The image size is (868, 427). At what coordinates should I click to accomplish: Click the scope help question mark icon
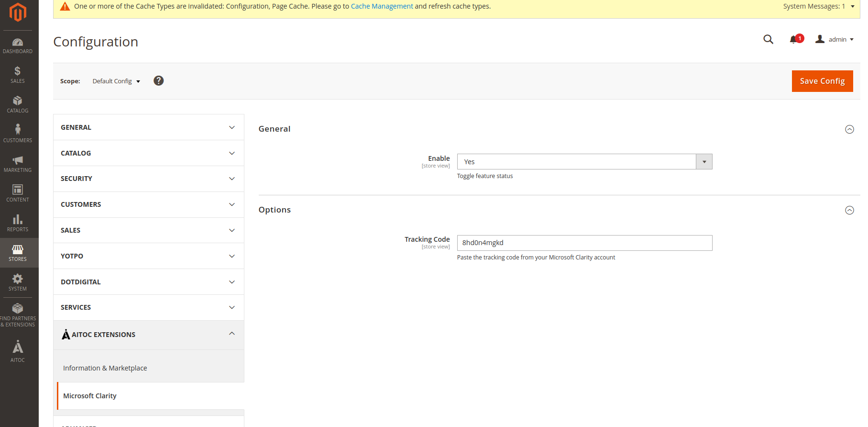tap(159, 81)
